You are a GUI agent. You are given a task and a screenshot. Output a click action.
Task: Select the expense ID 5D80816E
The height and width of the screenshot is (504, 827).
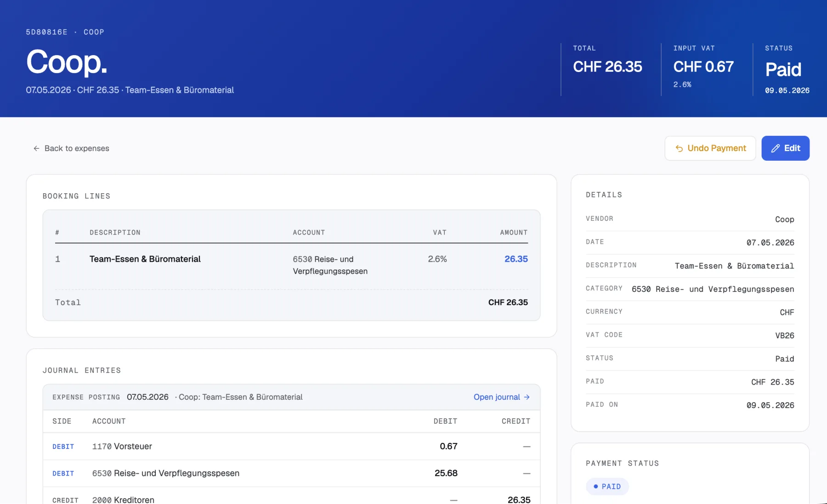(46, 32)
